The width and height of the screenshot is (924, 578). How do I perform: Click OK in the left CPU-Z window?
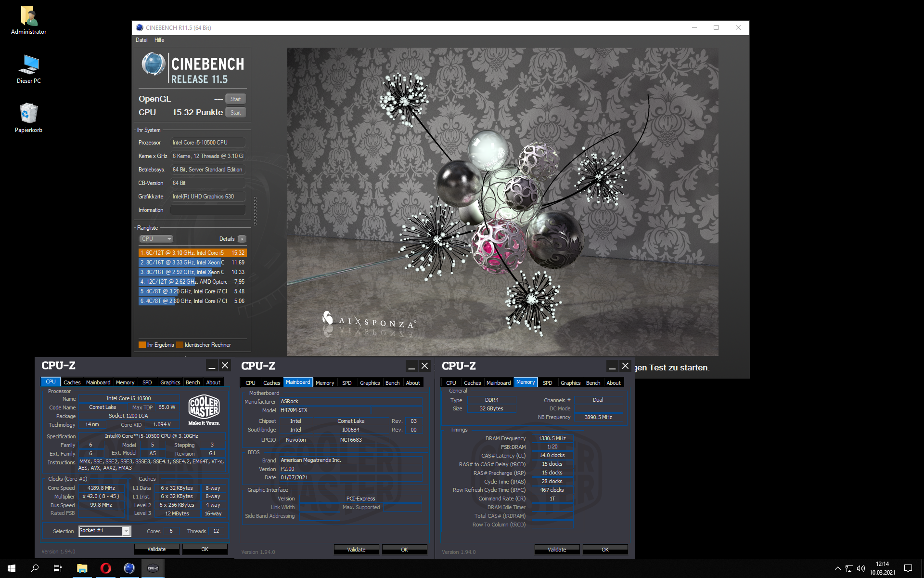205,549
